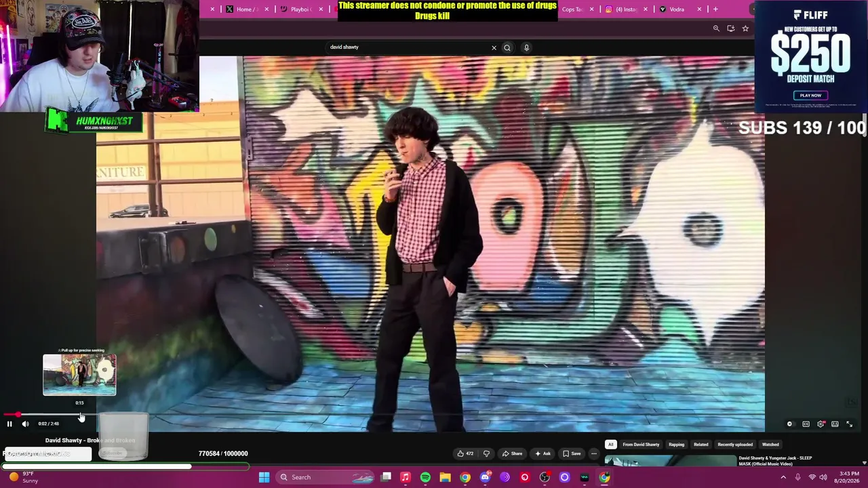Select the All filter chip
This screenshot has height=488, width=868.
(610, 445)
